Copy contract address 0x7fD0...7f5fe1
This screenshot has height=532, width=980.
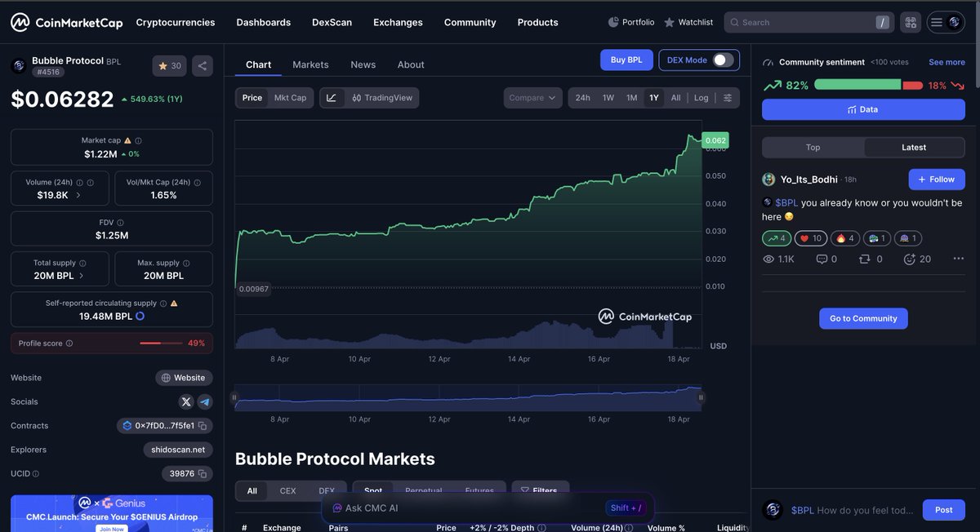pyautogui.click(x=203, y=426)
